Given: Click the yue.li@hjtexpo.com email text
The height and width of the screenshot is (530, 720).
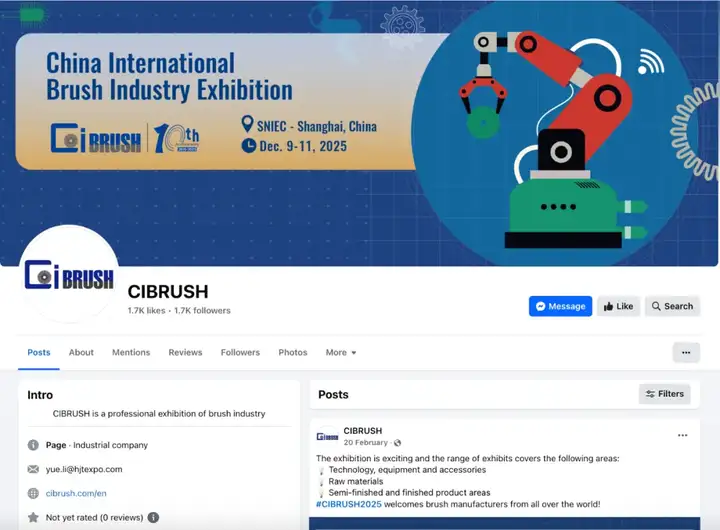Looking at the screenshot, I should [x=84, y=469].
